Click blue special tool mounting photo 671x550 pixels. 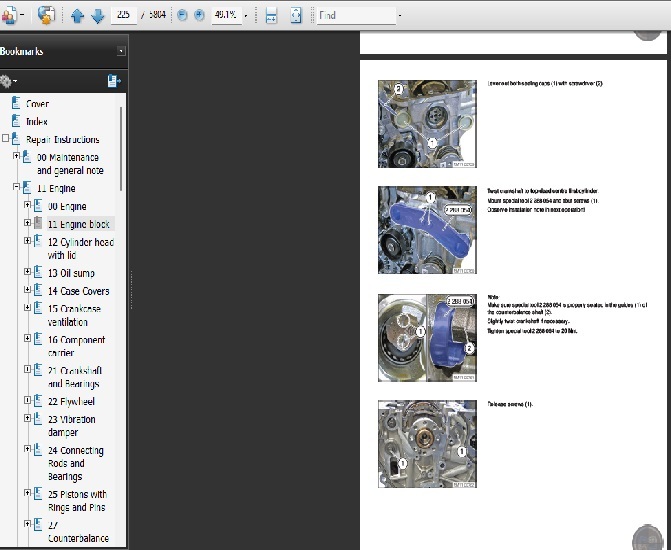(427, 230)
